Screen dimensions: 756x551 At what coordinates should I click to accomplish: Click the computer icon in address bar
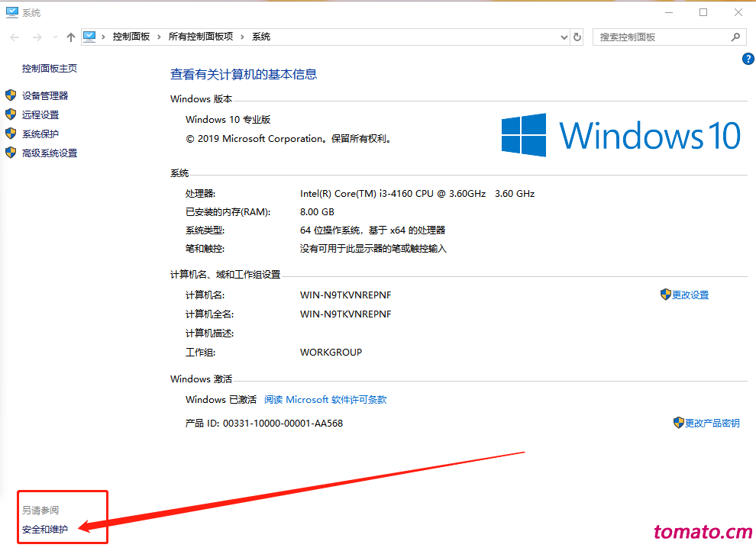coord(89,37)
